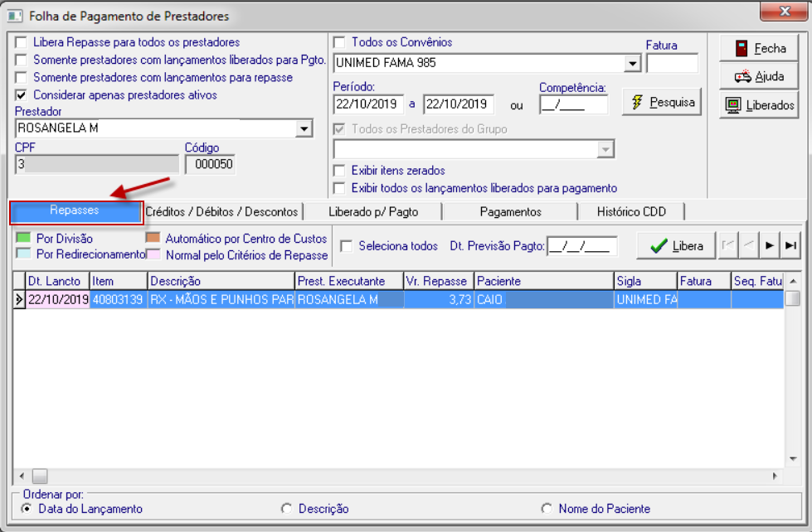Click Fatura input field
The image size is (812, 532).
(672, 64)
